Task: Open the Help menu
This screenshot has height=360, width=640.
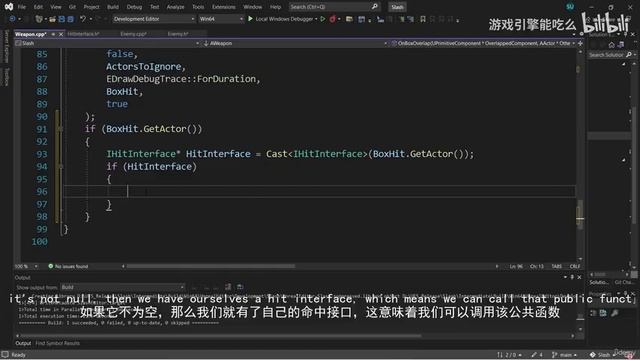Action: coord(276,7)
